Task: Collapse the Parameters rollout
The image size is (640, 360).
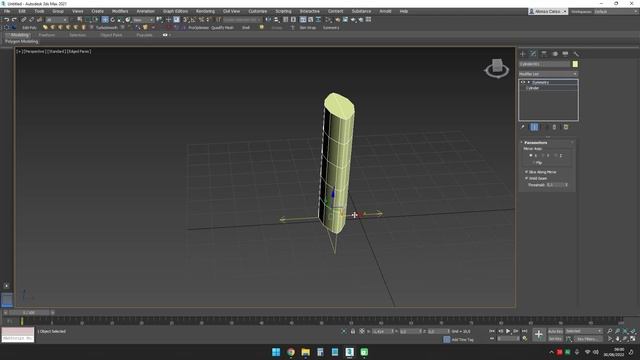Action: pos(536,142)
